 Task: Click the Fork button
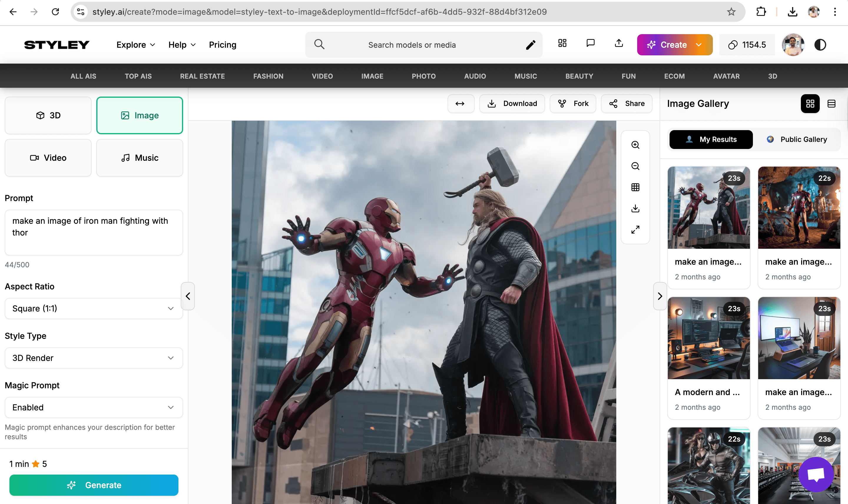573,104
